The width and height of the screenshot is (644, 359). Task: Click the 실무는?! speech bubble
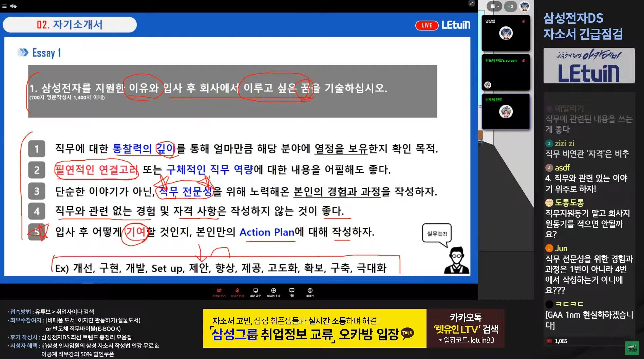[437, 234]
